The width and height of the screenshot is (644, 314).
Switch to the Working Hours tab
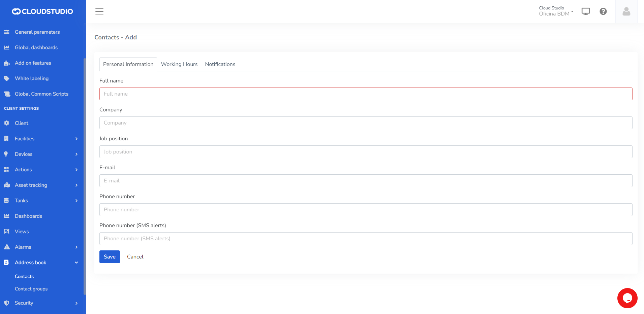click(x=179, y=64)
